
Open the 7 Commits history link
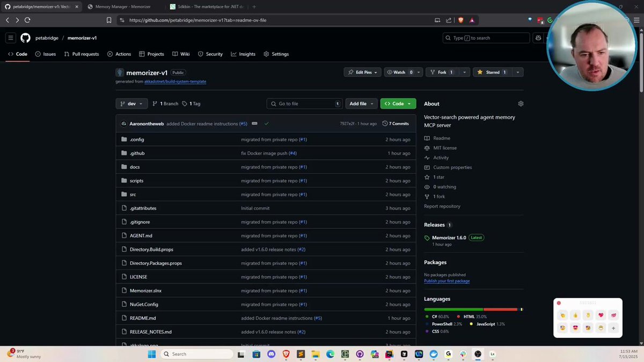(396, 123)
